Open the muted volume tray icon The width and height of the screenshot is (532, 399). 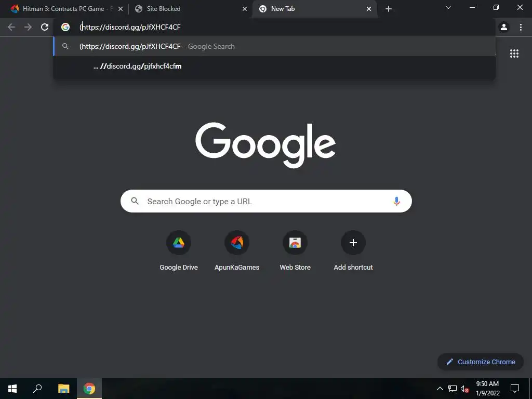(x=464, y=389)
